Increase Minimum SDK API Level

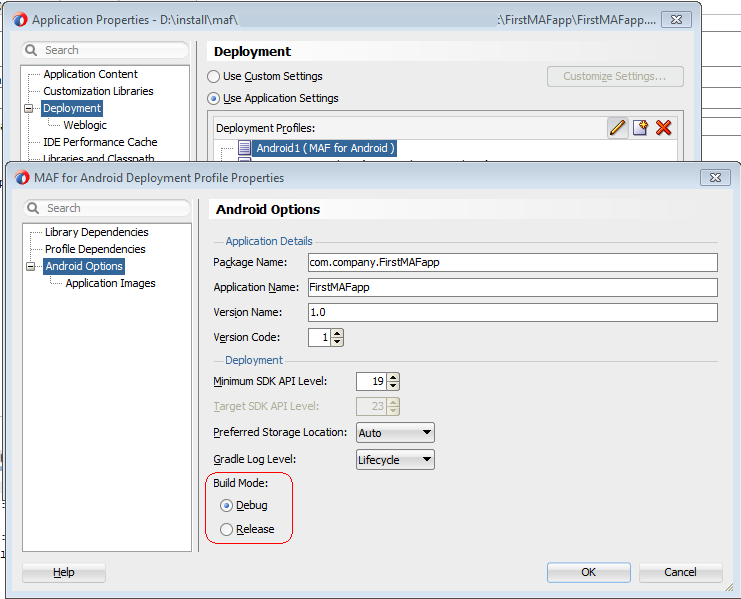pos(393,377)
